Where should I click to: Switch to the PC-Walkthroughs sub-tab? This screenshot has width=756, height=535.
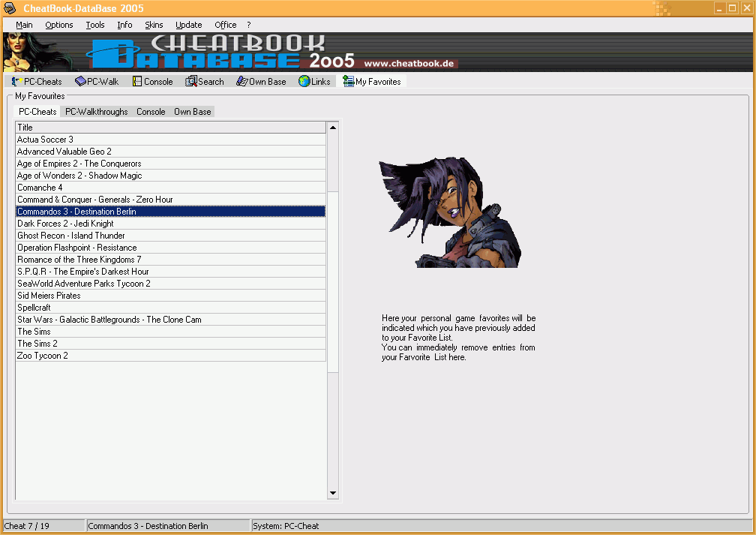click(x=96, y=112)
